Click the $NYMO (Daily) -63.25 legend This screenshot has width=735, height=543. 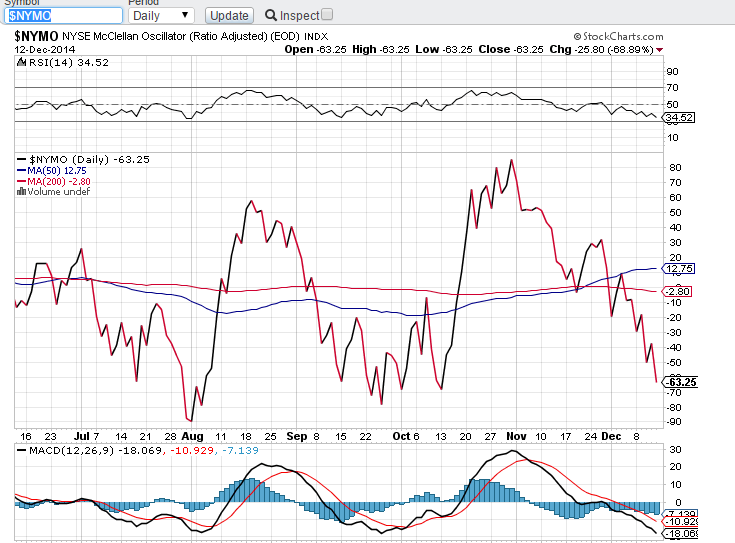coord(90,160)
